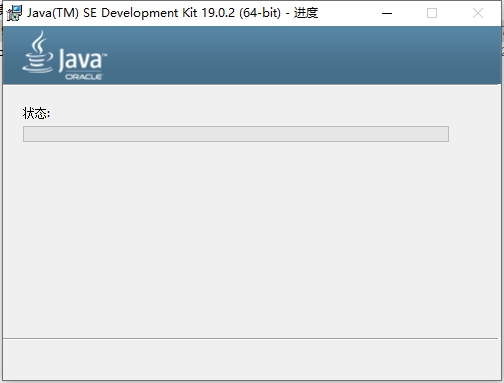Click the Java coffee cup logo

pos(38,52)
